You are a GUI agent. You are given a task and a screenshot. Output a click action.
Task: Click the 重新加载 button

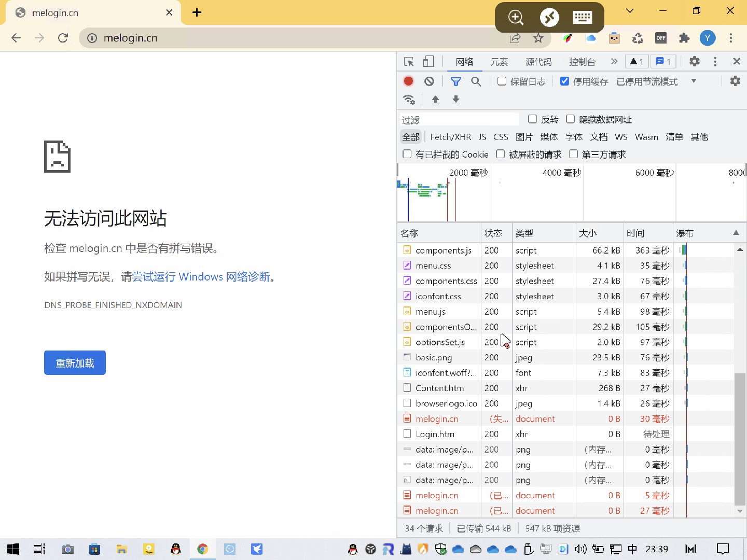[x=75, y=362]
